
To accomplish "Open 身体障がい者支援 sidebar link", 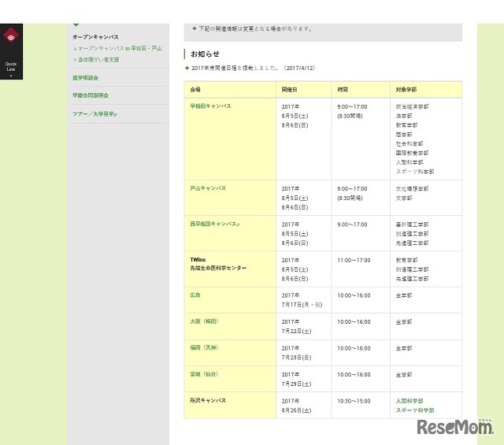I will (x=98, y=60).
